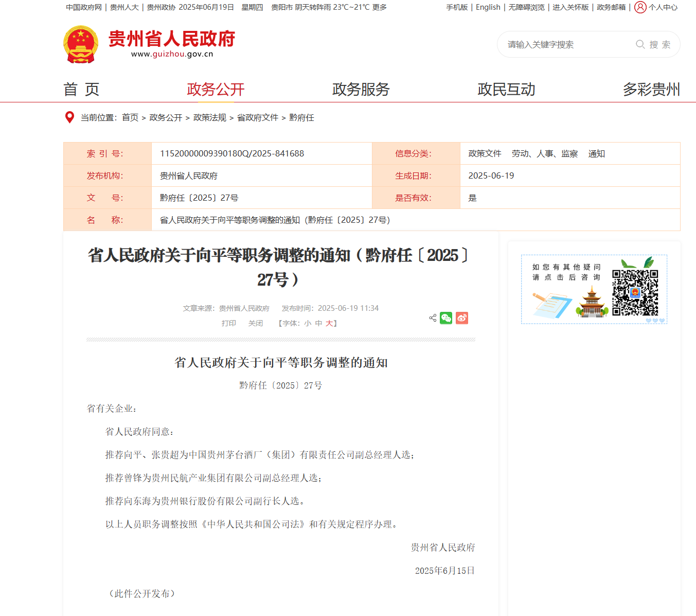Click the Weibo share icon
696x616 pixels.
pyautogui.click(x=462, y=318)
